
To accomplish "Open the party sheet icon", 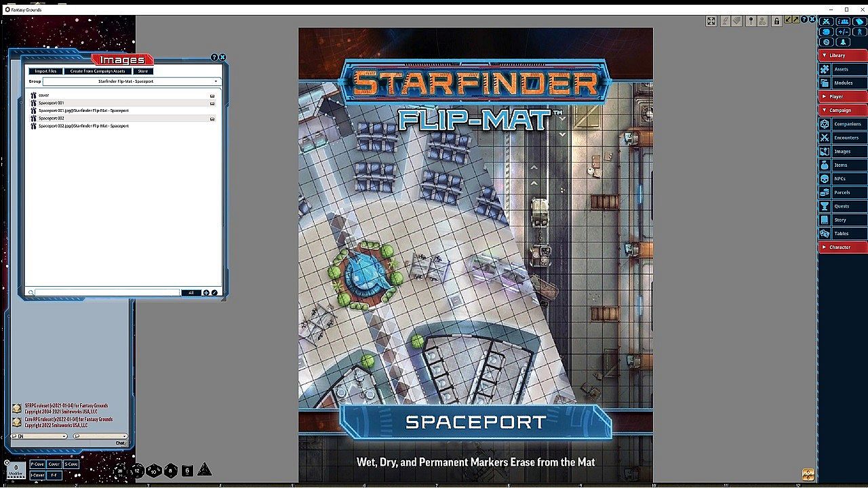I will click(x=843, y=22).
